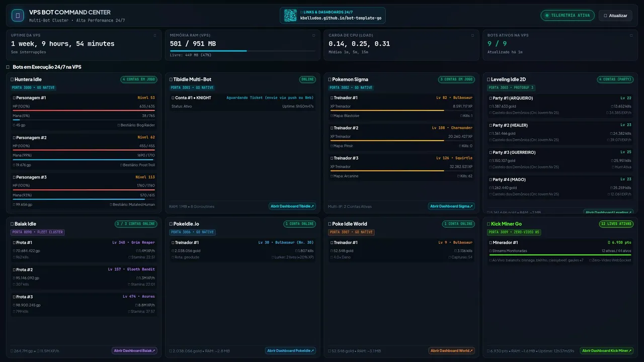Select Party #3 (GUERREIRO) row
Image resolution: width=644 pixels, height=362 pixels.
(560, 159)
